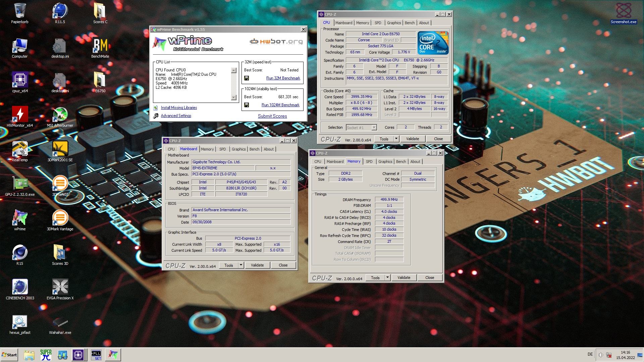This screenshot has height=362, width=644.
Task: Click the clock in the system tray
Action: point(625,355)
